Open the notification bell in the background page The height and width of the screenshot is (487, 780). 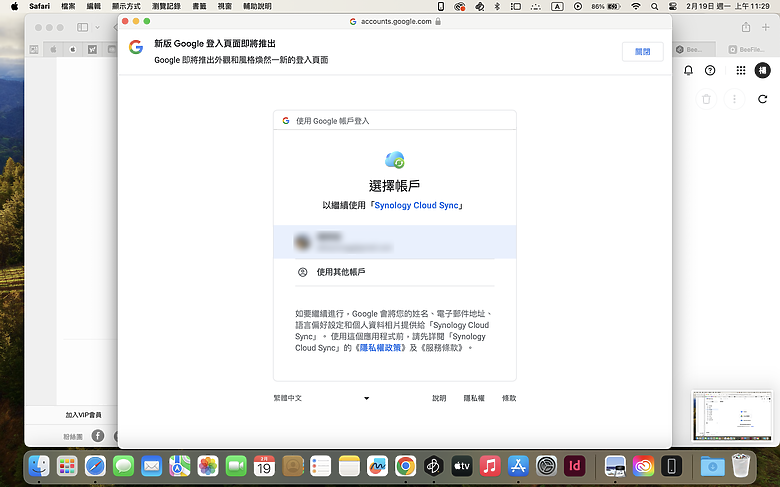pos(688,71)
